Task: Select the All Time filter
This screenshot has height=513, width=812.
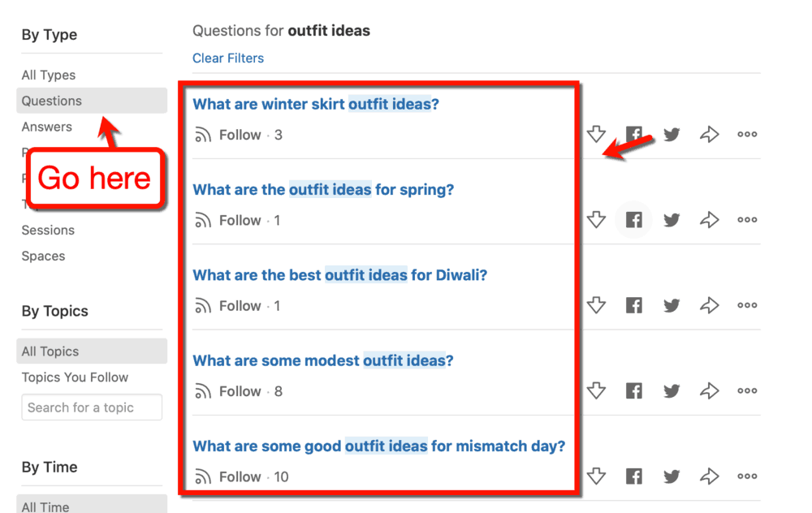Action: [44, 507]
